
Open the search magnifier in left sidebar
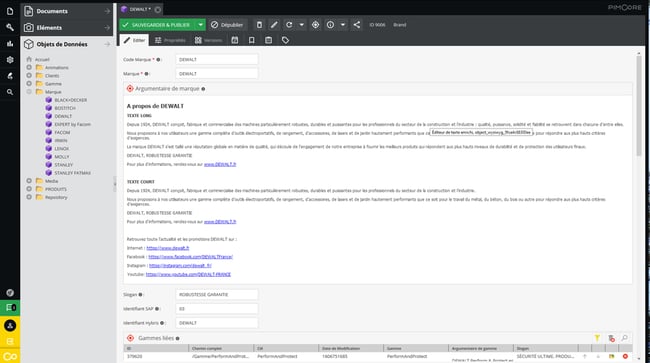(10, 92)
